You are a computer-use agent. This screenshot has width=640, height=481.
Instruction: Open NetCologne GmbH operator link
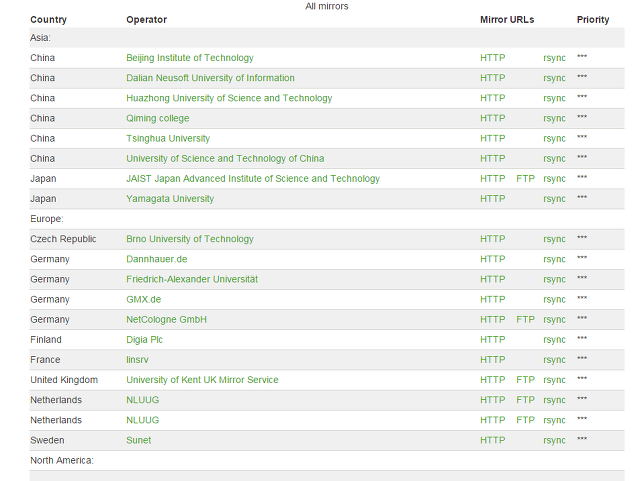tap(166, 320)
